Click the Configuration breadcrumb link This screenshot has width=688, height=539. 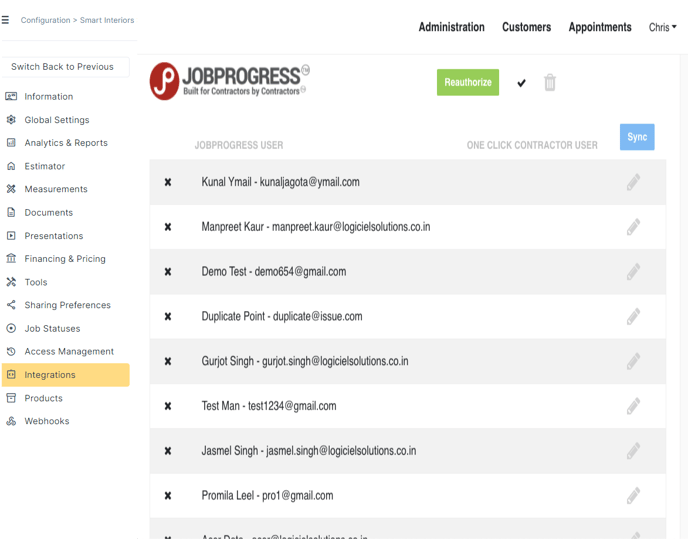point(45,20)
